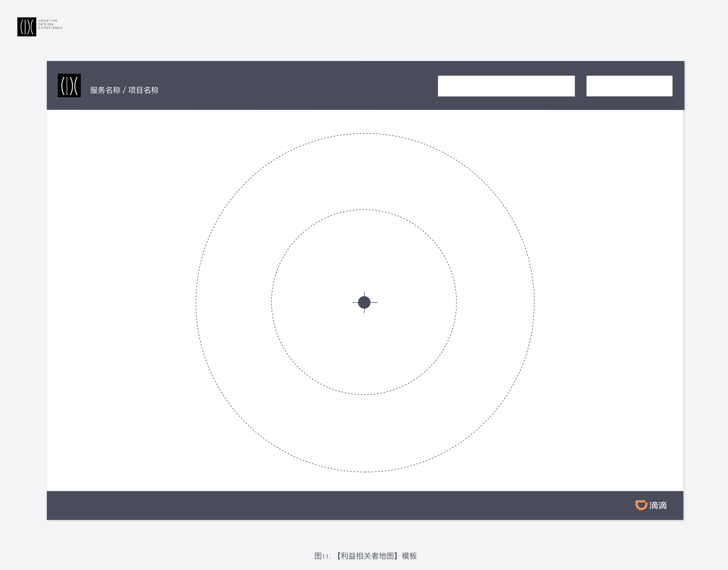Click the topmost point of outer dashed circle

click(x=365, y=133)
